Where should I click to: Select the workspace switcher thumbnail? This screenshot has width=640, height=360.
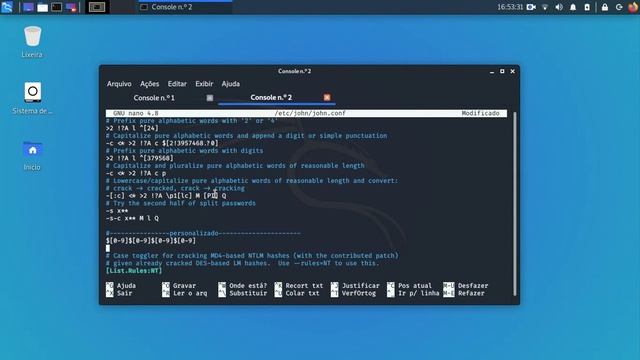(97, 7)
